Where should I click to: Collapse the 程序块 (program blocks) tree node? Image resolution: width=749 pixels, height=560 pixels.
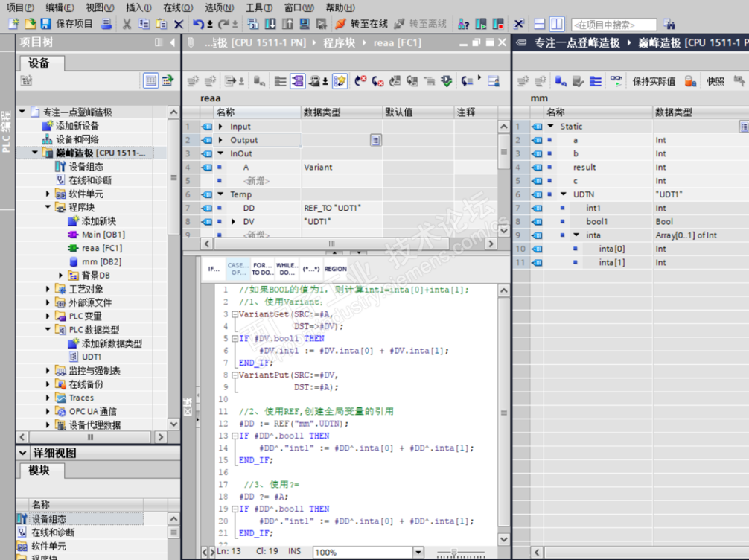(48, 208)
